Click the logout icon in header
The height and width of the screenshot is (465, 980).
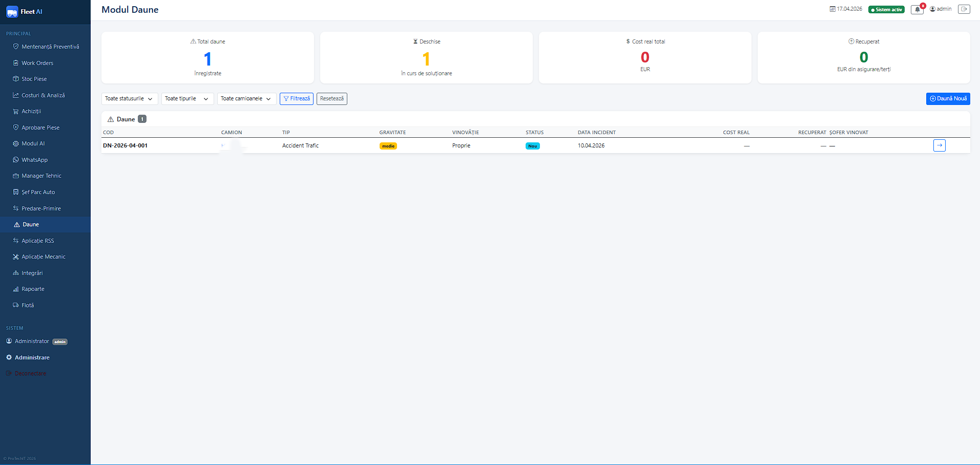pos(964,9)
